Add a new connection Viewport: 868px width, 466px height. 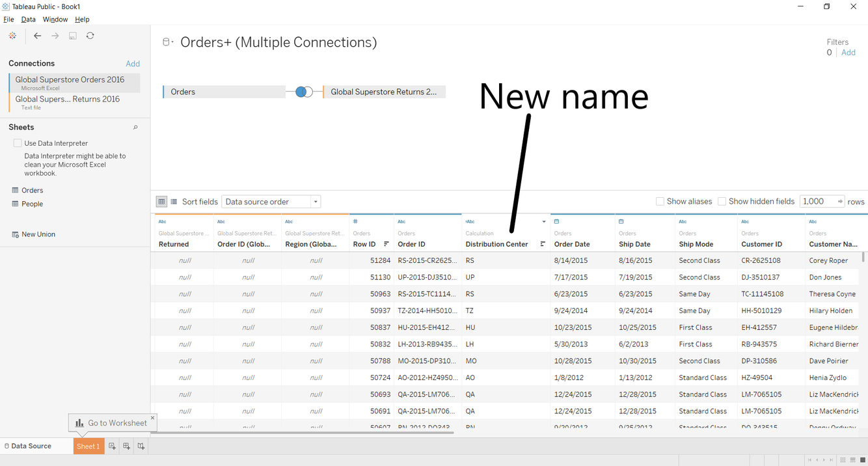[133, 64]
